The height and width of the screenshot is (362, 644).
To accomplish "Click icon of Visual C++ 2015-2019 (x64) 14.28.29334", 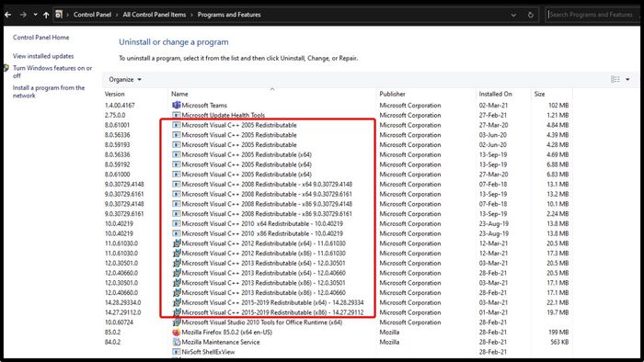I will coord(177,302).
